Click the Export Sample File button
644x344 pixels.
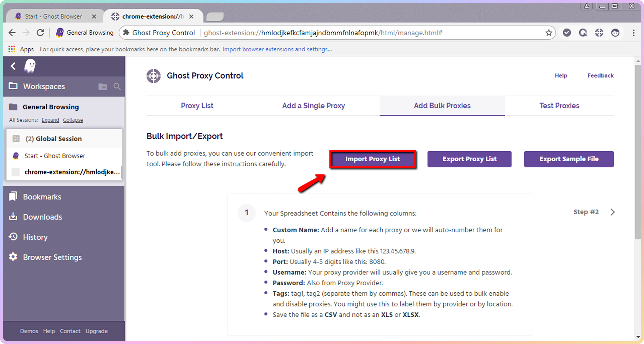(569, 159)
